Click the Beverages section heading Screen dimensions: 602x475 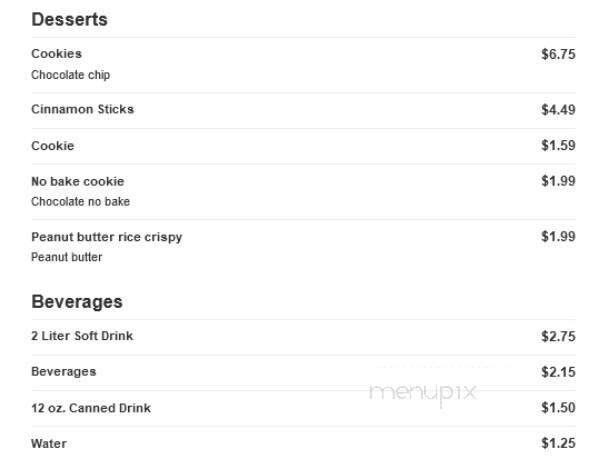click(x=77, y=302)
